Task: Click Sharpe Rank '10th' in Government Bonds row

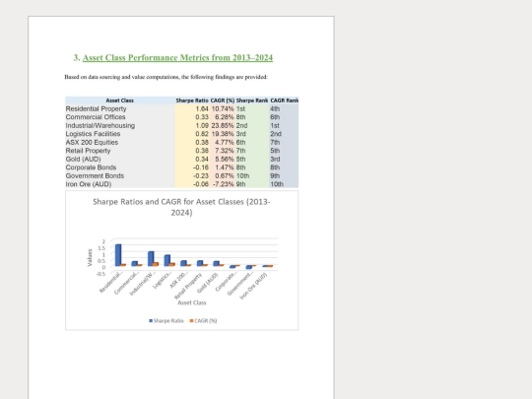Action: coord(242,176)
